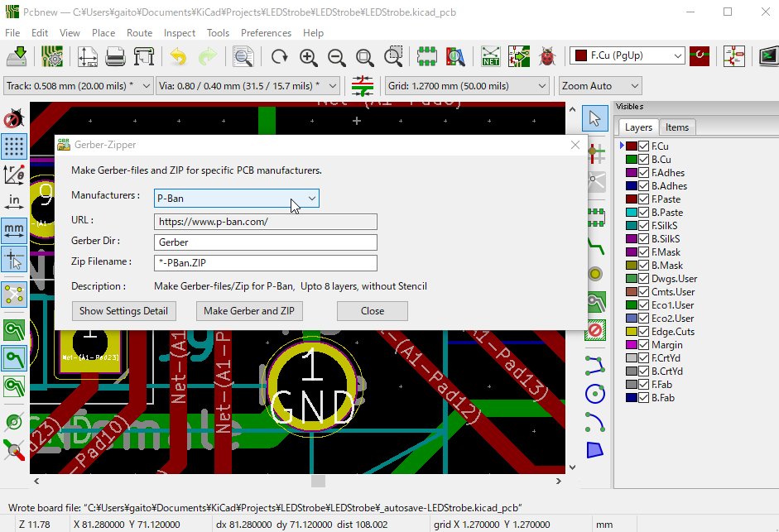Switch to the Items tab
This screenshot has height=532, width=779.
[677, 127]
